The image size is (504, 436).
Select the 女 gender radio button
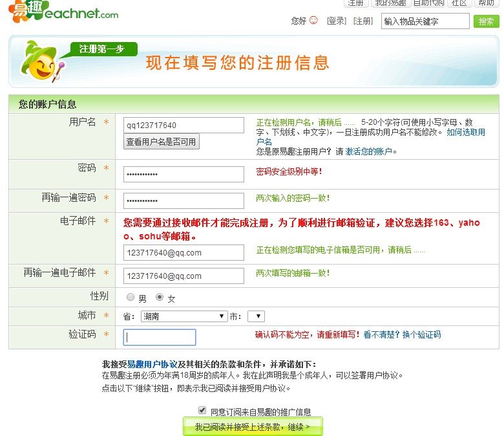click(x=160, y=297)
